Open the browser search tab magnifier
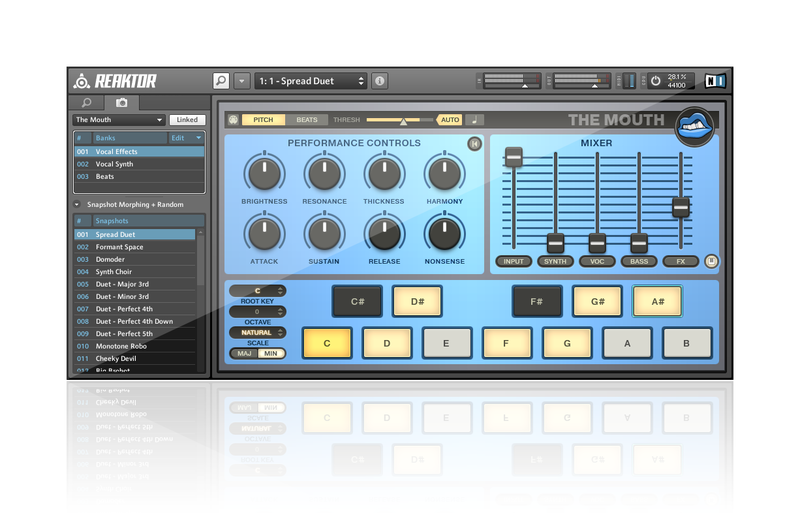800x513 pixels. (x=87, y=103)
